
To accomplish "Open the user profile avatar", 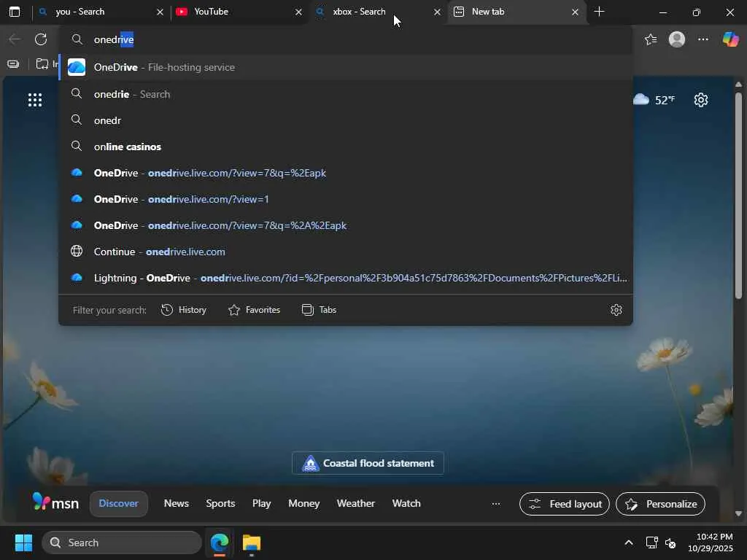I will pos(677,39).
